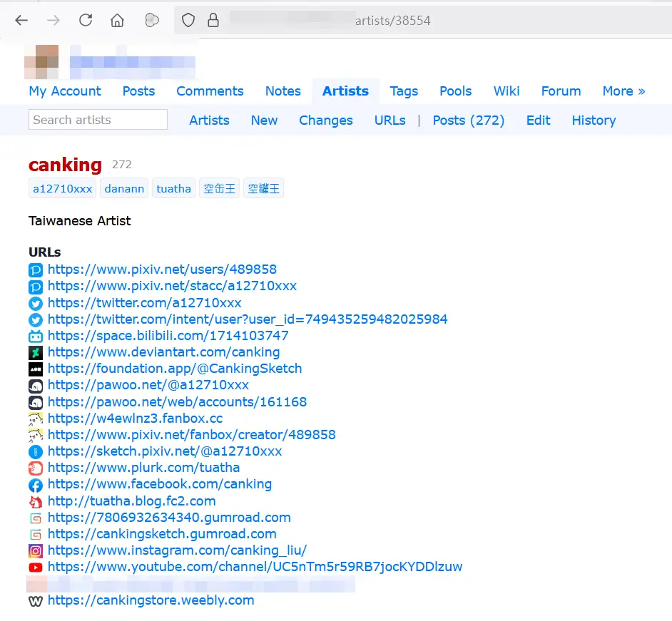The image size is (672, 621).
Task: Click the DeviantArt icon
Action: point(36,353)
